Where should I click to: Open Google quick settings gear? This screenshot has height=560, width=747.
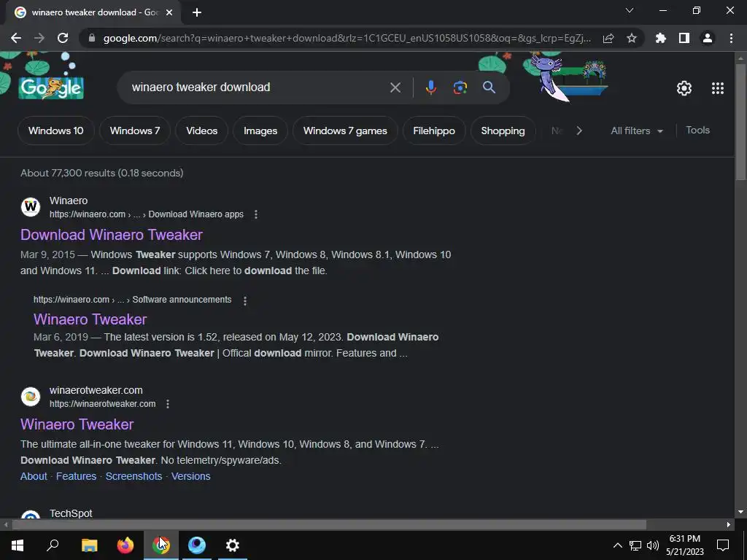tap(684, 88)
